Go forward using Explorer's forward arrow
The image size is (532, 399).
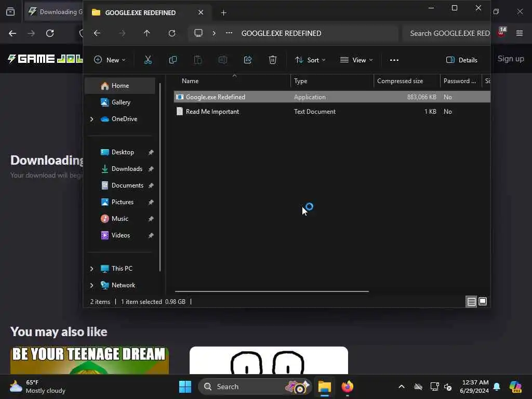coord(122,33)
